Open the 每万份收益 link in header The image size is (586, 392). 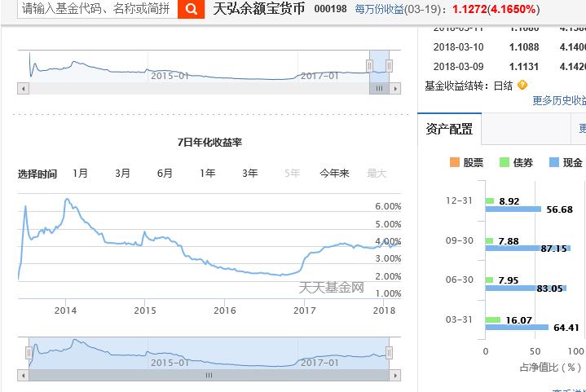coord(379,9)
